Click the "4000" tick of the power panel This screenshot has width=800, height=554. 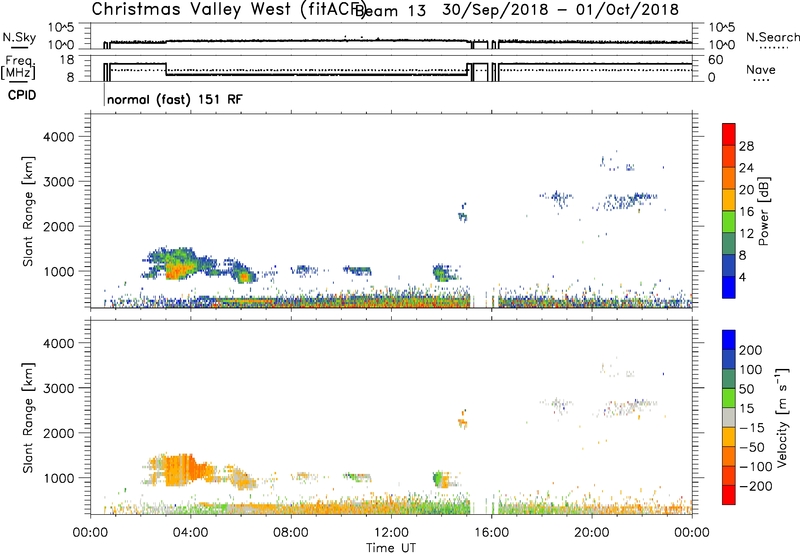click(59, 137)
